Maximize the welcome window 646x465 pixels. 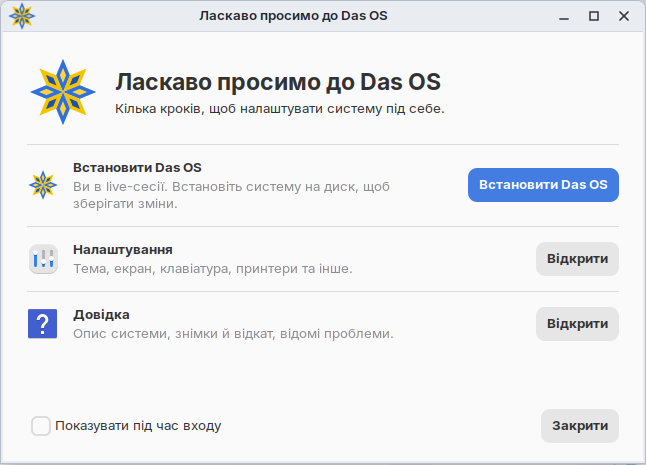pyautogui.click(x=594, y=16)
